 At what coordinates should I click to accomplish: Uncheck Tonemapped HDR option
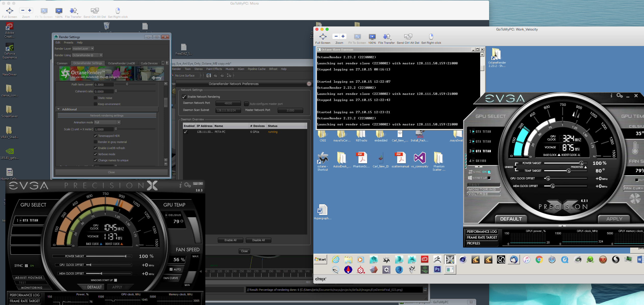point(95,136)
